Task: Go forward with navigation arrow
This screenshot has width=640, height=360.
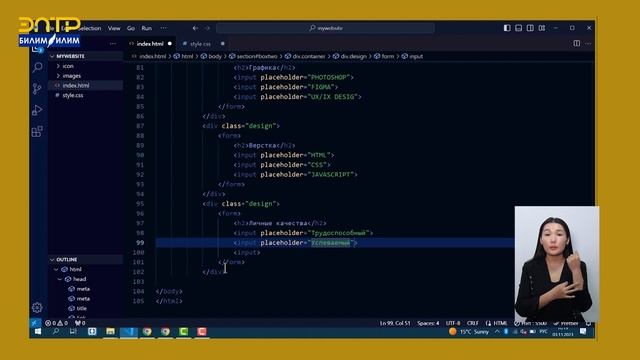Action: click(x=207, y=28)
